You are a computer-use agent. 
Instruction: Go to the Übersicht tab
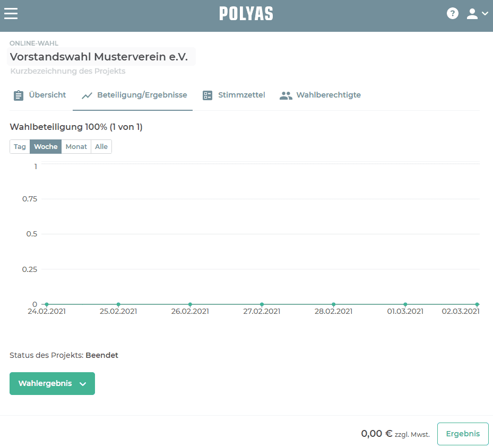(47, 95)
